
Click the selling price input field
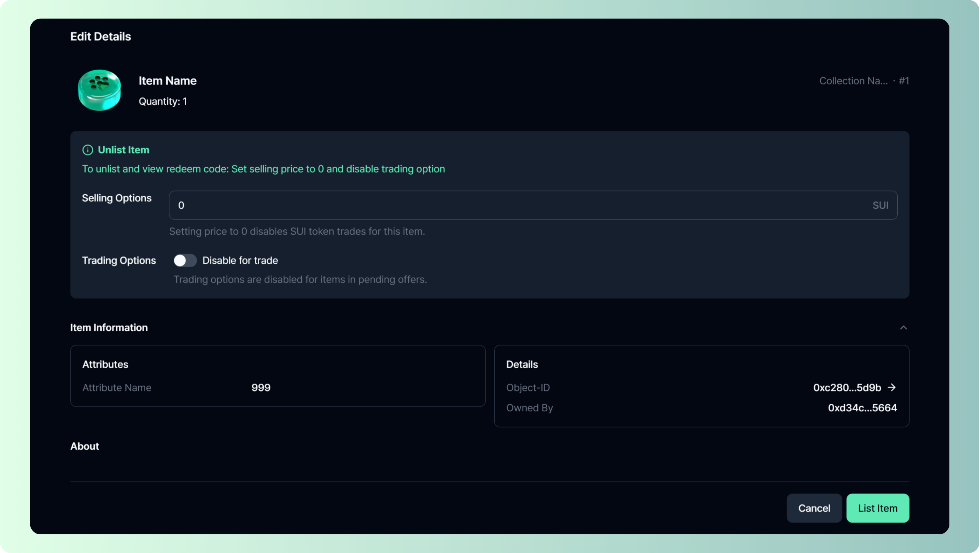coord(517,205)
